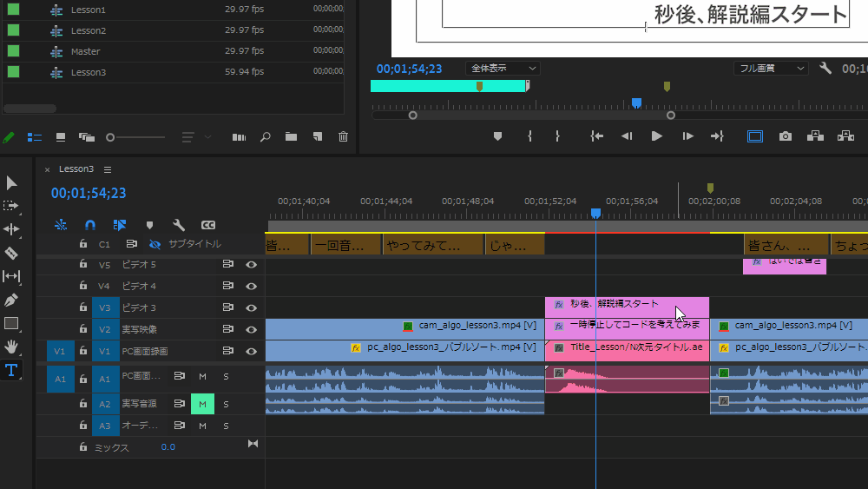Open the 全体表示 zoom level dropdown

[x=503, y=68]
